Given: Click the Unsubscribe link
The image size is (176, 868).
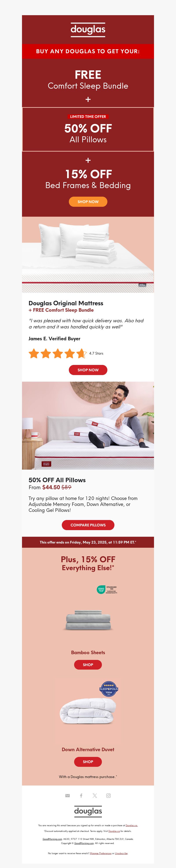Looking at the screenshot, I should 121,853.
